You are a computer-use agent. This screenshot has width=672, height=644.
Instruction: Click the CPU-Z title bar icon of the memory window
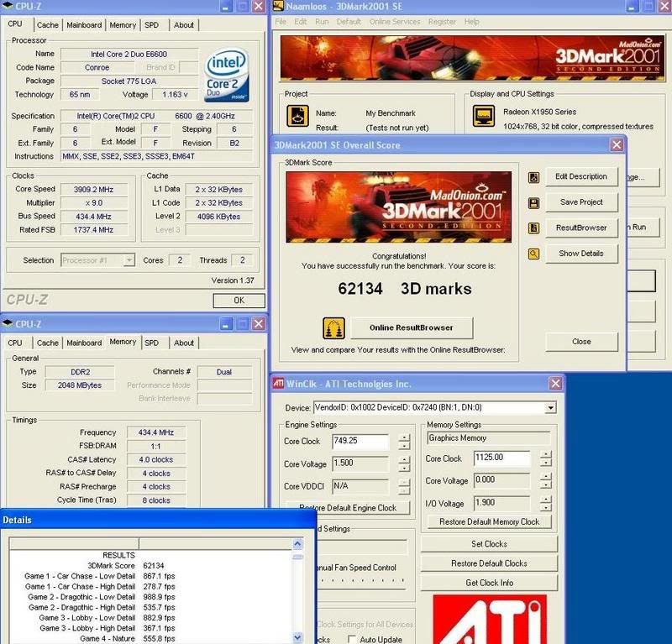[8, 323]
